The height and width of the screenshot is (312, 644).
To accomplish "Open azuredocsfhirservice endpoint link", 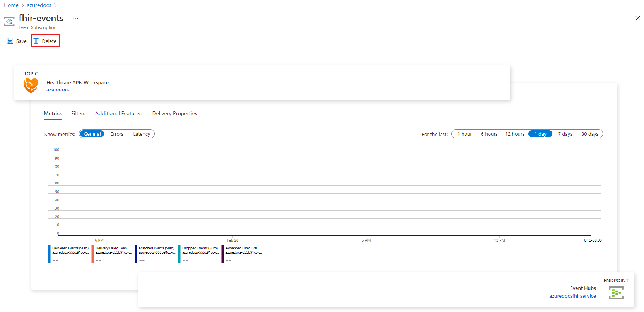I will point(572,296).
